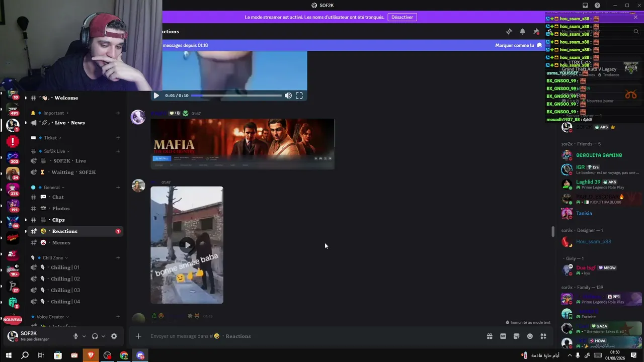
Task: Open Google Chrome from the taskbar
Action: click(x=124, y=355)
